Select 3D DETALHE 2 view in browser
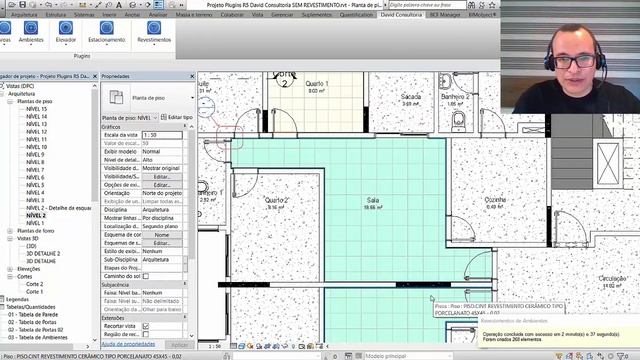Image resolution: width=640 pixels, height=360 pixels. pos(43,253)
